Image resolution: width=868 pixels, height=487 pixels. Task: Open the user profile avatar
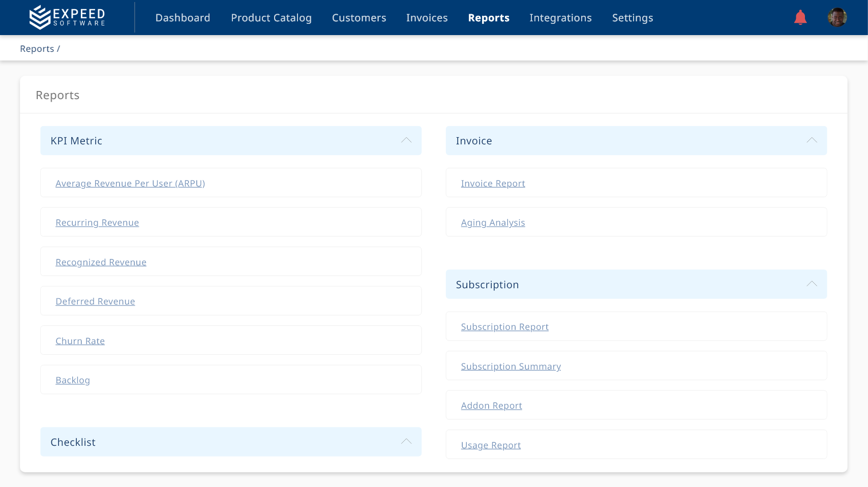[x=836, y=18]
